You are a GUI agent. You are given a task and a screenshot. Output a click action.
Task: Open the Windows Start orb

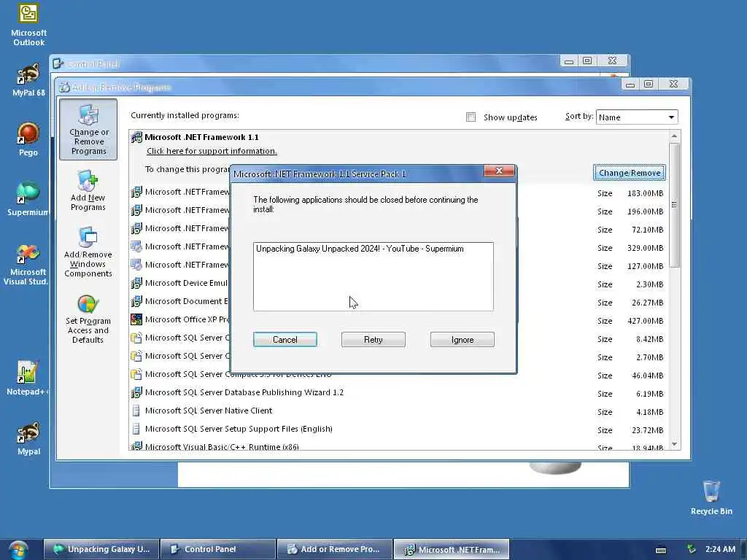(18, 549)
